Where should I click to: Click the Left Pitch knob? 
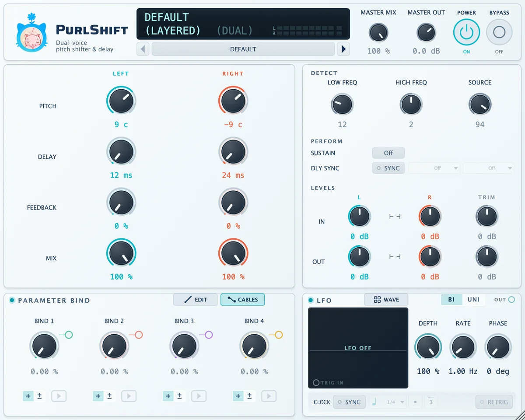pyautogui.click(x=121, y=101)
